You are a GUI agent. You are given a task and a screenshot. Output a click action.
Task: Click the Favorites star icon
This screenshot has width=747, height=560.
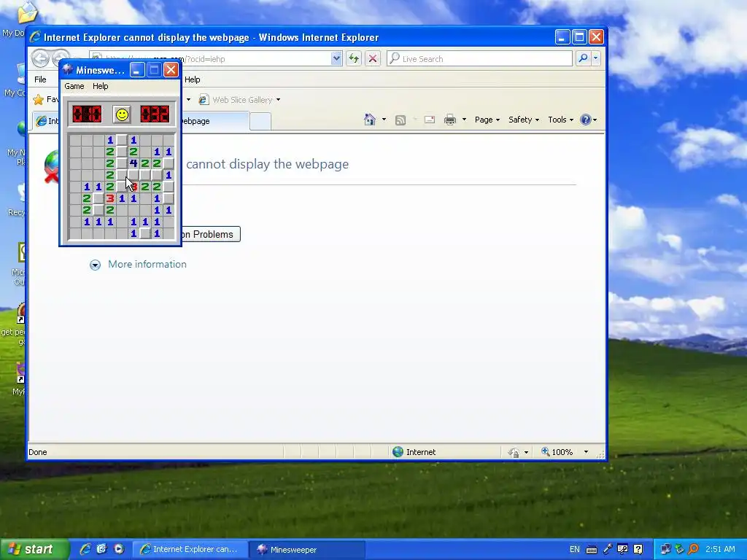point(38,99)
